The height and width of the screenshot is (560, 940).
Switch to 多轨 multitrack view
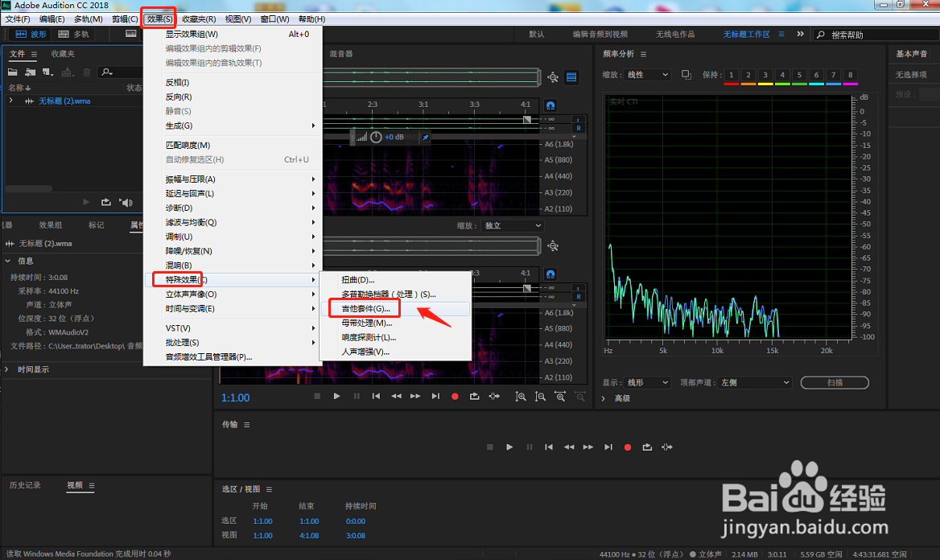click(74, 34)
